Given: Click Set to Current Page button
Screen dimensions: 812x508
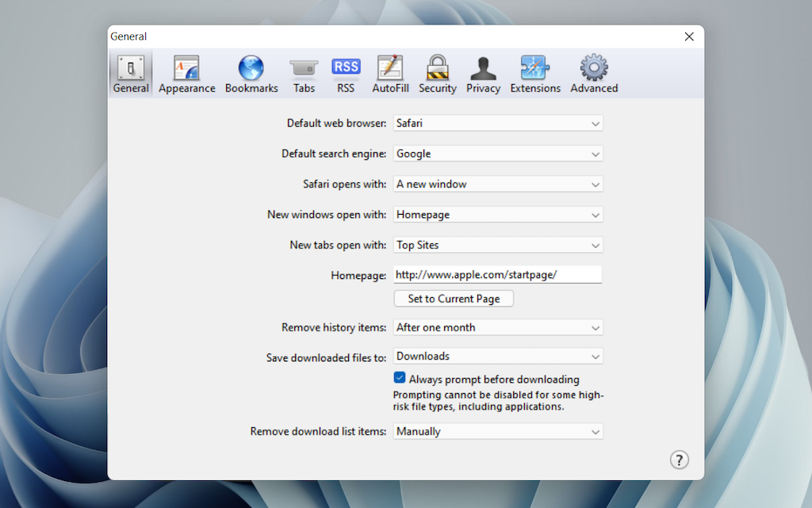Looking at the screenshot, I should [454, 299].
